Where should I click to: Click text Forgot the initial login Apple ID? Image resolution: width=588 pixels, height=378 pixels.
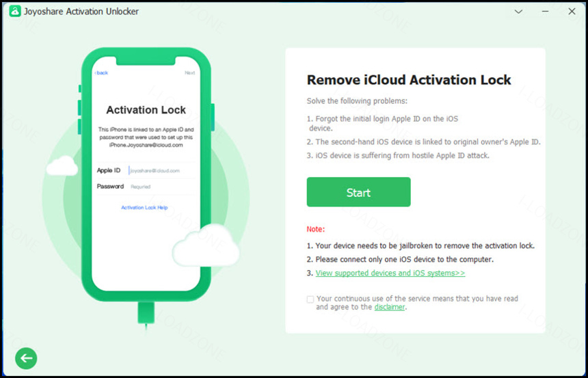(382, 123)
